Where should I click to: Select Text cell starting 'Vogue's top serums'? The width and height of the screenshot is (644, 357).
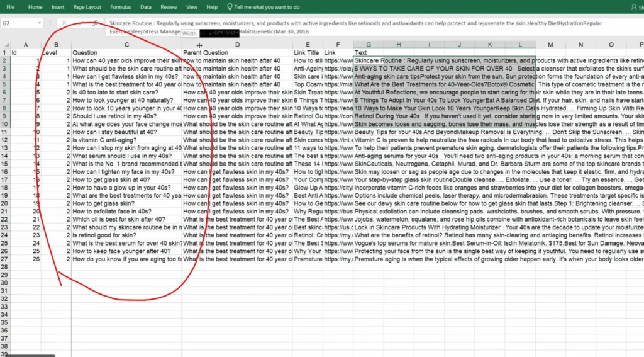pyautogui.click(x=369, y=244)
